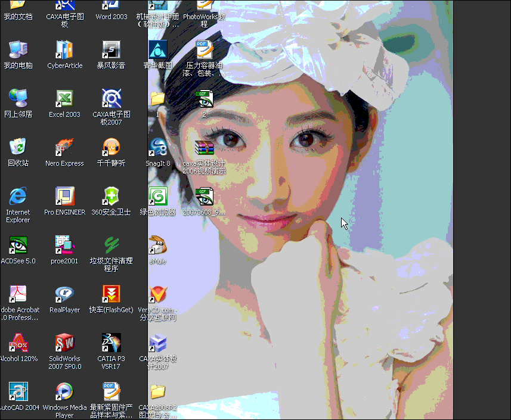Select the PhotoWorks教程 icon label
Screen dimensions: 511x420
tap(204, 20)
